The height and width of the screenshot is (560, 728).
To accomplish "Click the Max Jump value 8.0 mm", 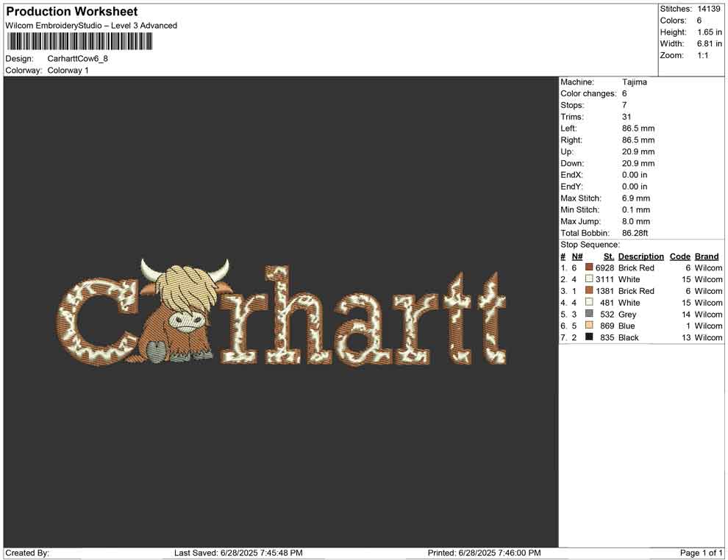I will 636,221.
